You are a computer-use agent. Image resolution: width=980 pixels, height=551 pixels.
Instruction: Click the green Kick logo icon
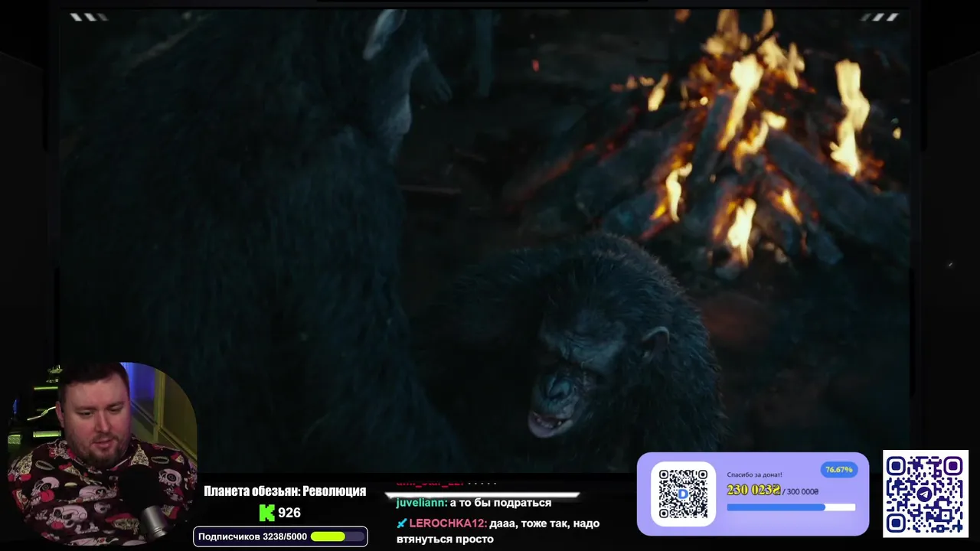coord(266,513)
